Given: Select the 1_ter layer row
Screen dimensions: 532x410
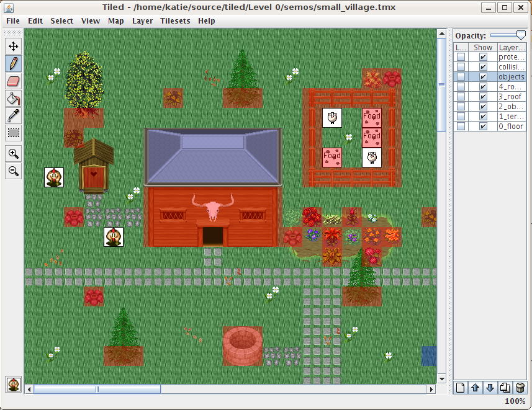Looking at the screenshot, I should click(x=511, y=117).
